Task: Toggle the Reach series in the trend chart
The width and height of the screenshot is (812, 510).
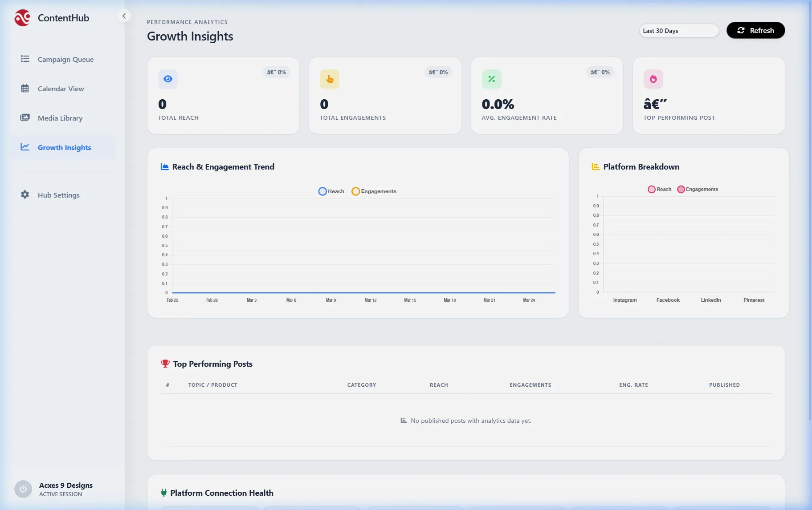Action: click(x=331, y=191)
